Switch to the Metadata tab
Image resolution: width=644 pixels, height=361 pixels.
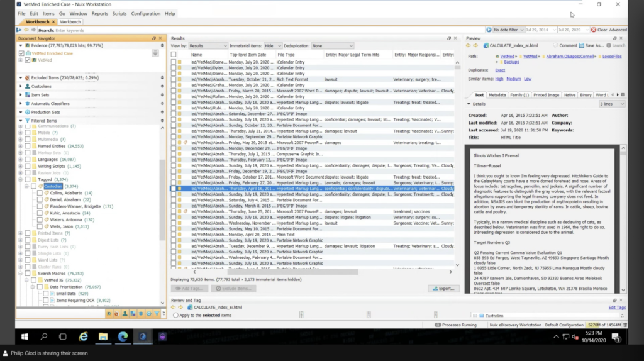pos(497,95)
